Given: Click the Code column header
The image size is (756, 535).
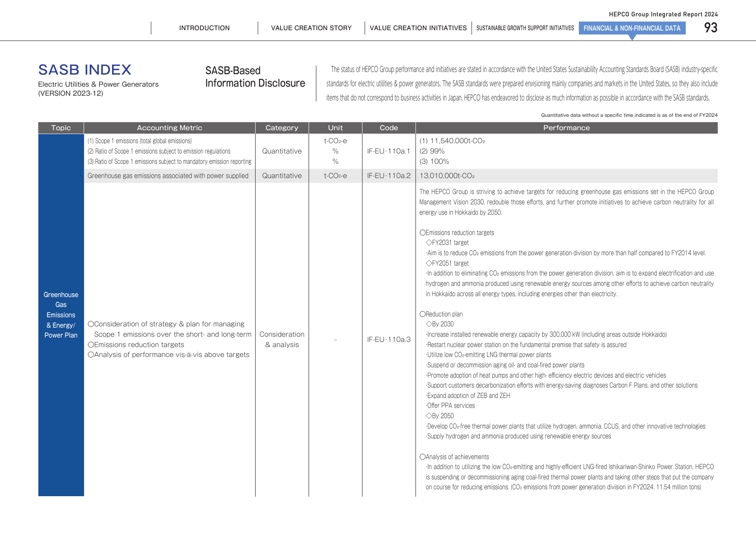Looking at the screenshot, I should pyautogui.click(x=389, y=128).
